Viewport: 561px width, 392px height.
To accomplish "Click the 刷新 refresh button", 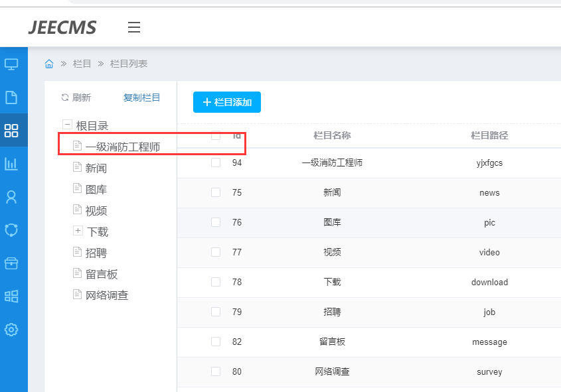I will [76, 98].
